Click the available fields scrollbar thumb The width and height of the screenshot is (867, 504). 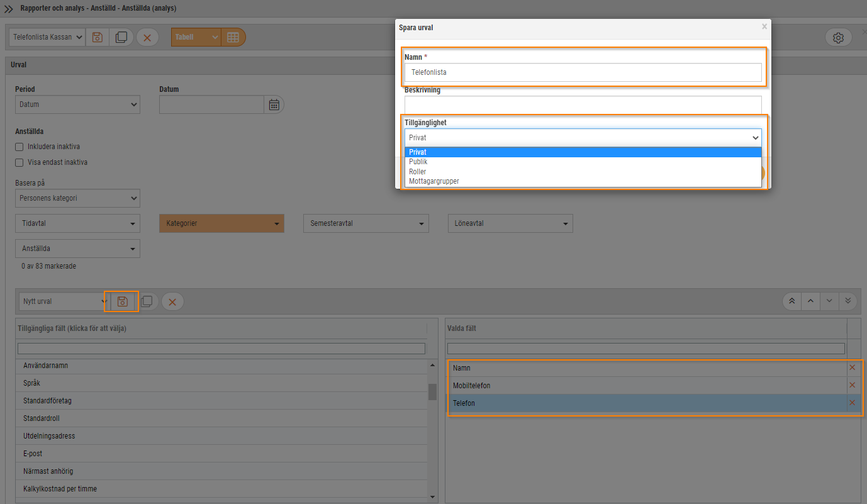pyautogui.click(x=432, y=392)
